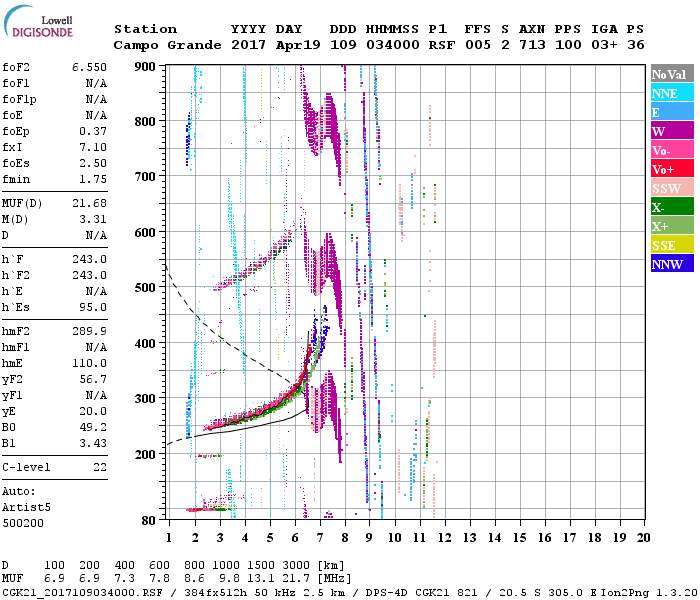Click the 3000 distance entry in D row
Screen dimensions: 700x600
click(x=296, y=565)
